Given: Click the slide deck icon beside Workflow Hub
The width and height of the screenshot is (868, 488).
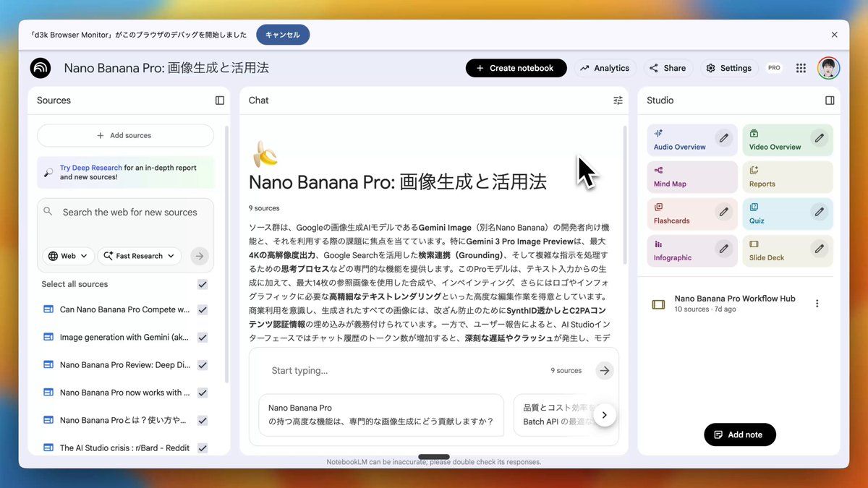Looking at the screenshot, I should click(658, 304).
